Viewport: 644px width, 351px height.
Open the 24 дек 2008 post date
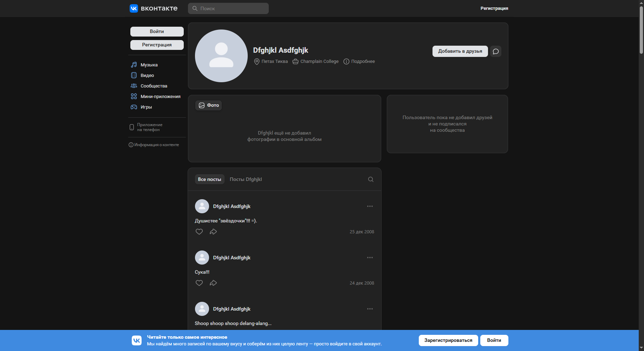click(362, 283)
